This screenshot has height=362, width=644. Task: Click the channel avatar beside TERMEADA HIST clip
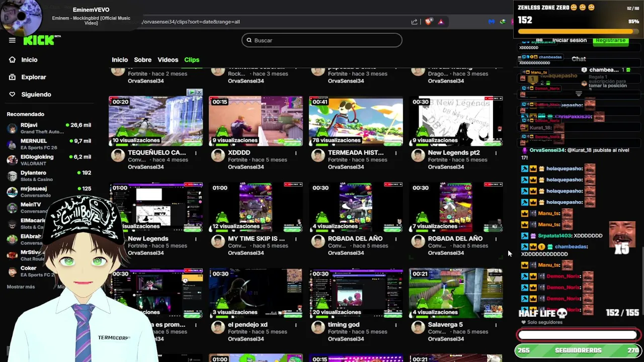click(318, 155)
